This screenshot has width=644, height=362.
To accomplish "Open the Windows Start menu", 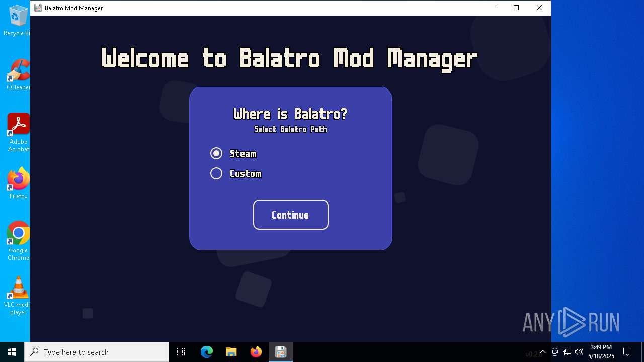I will tap(12, 352).
